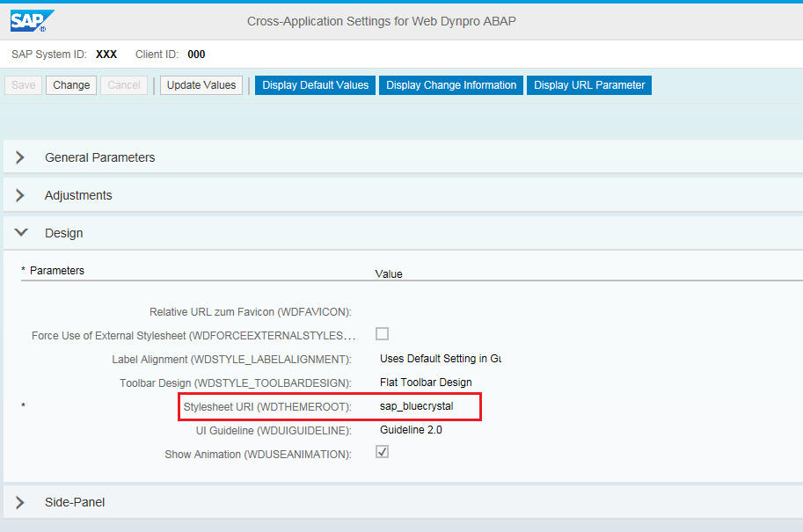803x532 pixels.
Task: Click the Cancel button
Action: 124,85
